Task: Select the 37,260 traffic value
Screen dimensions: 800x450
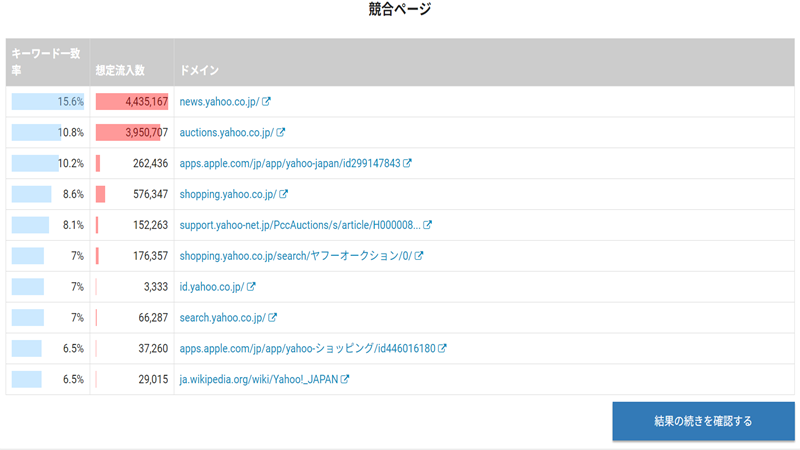Action: tap(153, 348)
